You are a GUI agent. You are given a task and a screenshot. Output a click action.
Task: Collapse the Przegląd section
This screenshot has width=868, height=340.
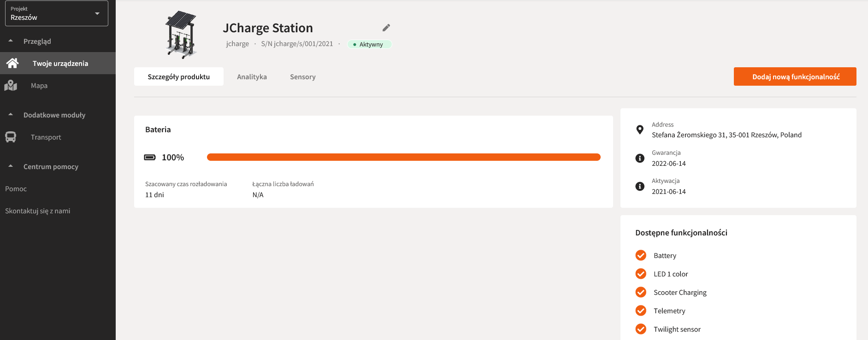[11, 41]
